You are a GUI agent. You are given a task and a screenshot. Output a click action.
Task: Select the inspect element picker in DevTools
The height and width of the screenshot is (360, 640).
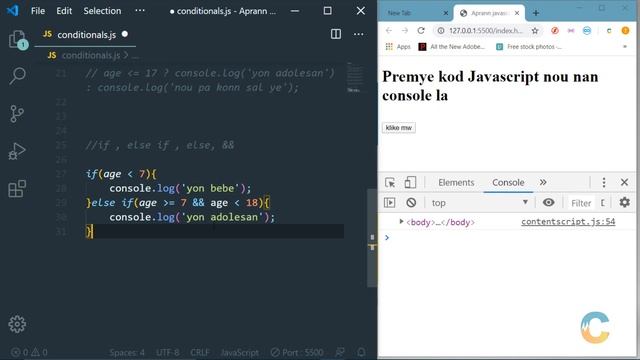[x=390, y=182]
